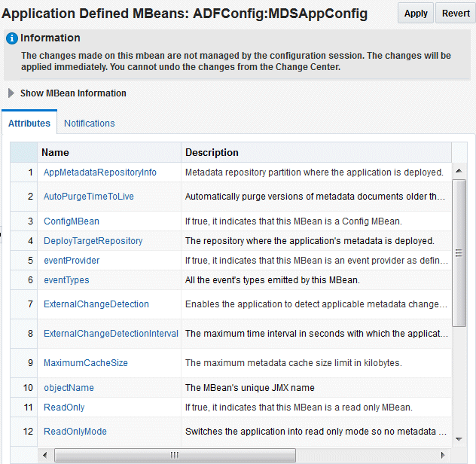
Task: Open the MaximumCacheSize attribute link
Action: click(x=86, y=362)
